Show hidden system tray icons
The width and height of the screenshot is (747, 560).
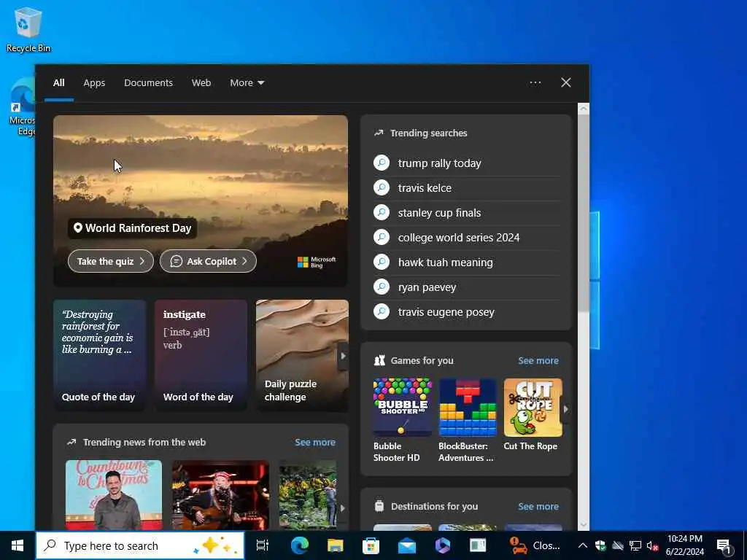tap(583, 545)
